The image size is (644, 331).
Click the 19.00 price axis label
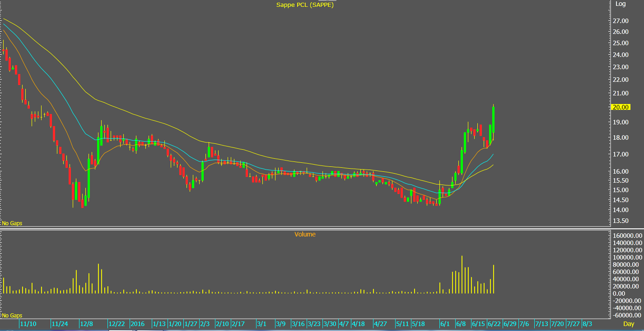point(621,122)
